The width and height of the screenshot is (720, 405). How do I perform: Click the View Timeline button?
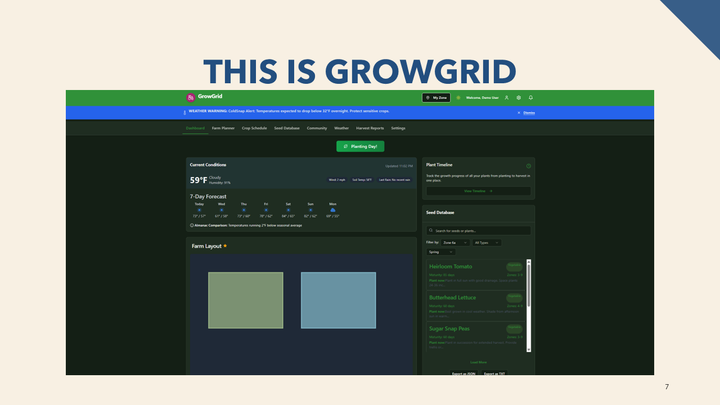pos(478,191)
